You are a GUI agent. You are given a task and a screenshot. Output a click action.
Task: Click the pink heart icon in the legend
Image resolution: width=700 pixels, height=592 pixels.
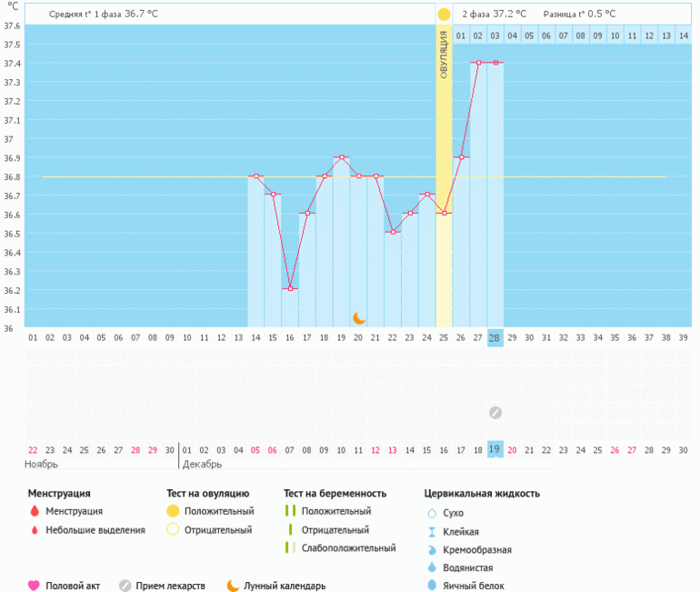coord(35,586)
